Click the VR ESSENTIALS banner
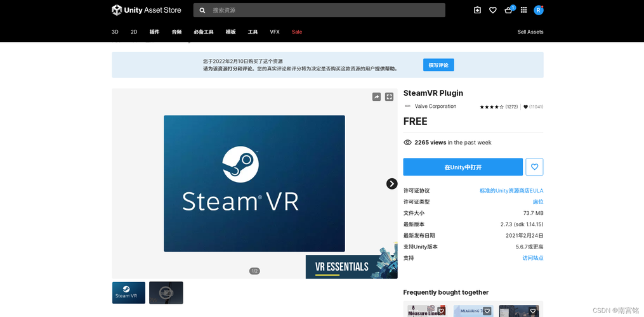The width and height of the screenshot is (644, 317). pyautogui.click(x=352, y=266)
